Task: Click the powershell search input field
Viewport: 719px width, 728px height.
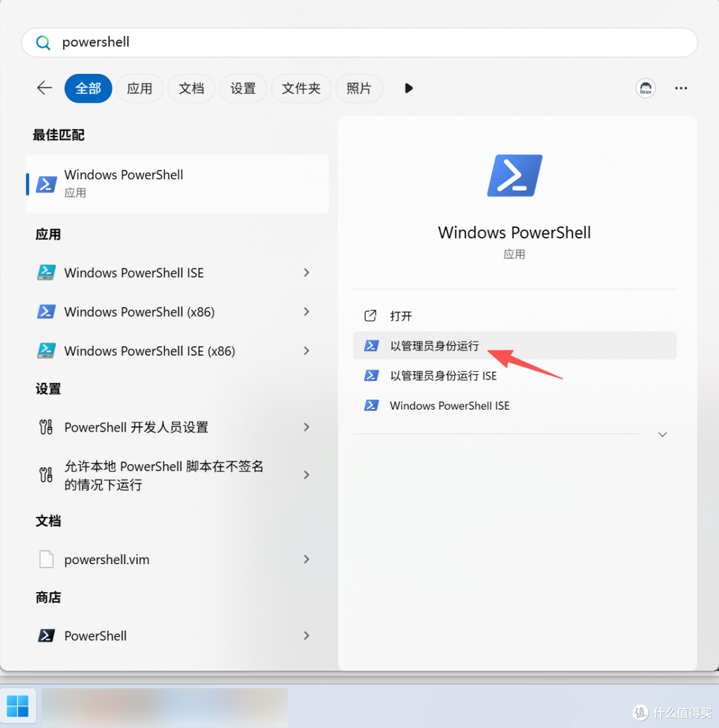Action: [x=359, y=42]
